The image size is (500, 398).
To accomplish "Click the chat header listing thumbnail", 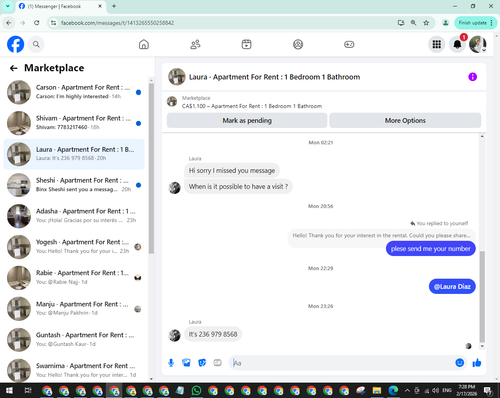I will (177, 77).
